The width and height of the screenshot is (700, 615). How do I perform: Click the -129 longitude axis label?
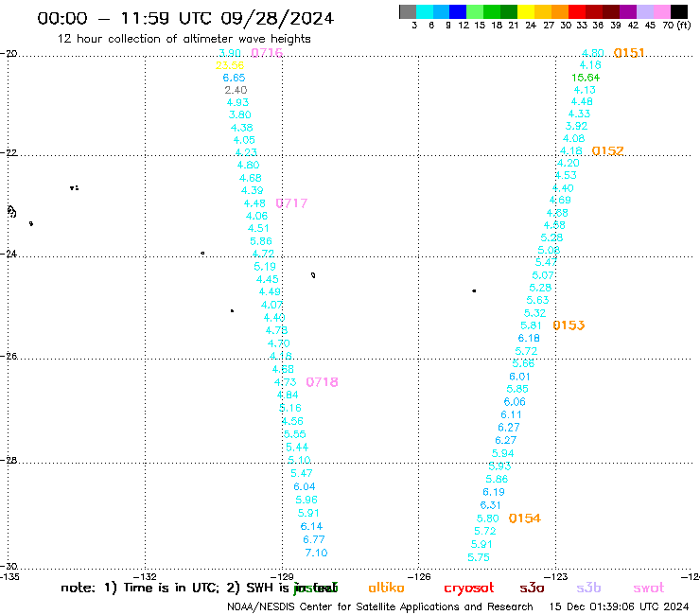282,577
